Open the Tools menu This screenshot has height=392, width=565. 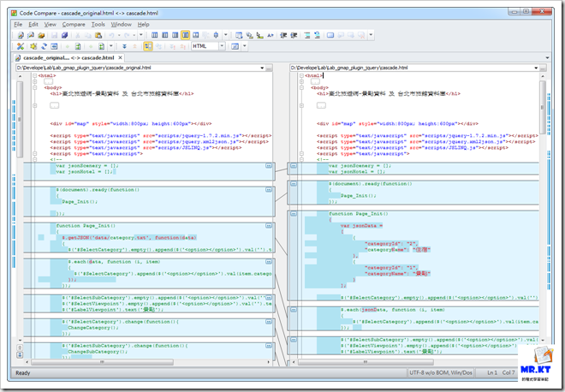click(x=98, y=24)
